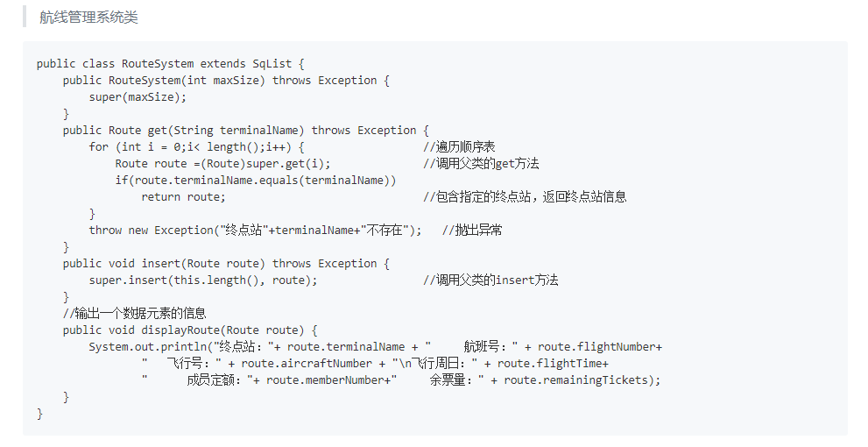Click the Route route =(Route)super.get(i) line

pyautogui.click(x=222, y=163)
